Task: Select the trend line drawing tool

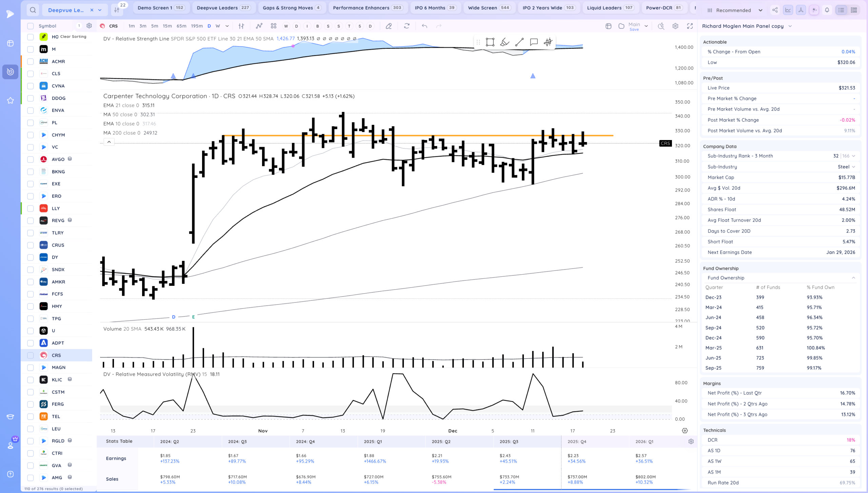Action: click(519, 42)
